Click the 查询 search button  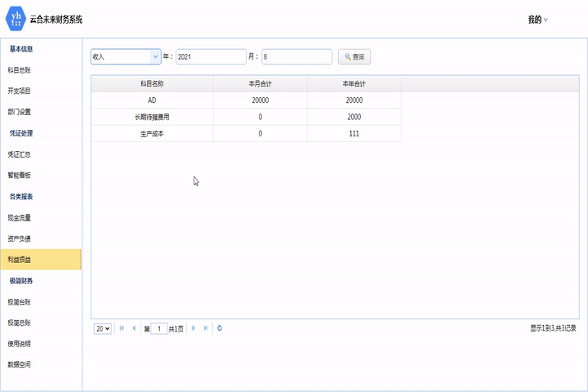(x=354, y=57)
